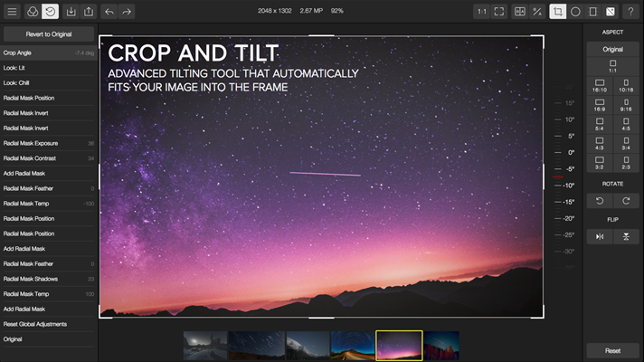Select Radial Mask Temp -100 history step
The image size is (644, 362).
[49, 204]
